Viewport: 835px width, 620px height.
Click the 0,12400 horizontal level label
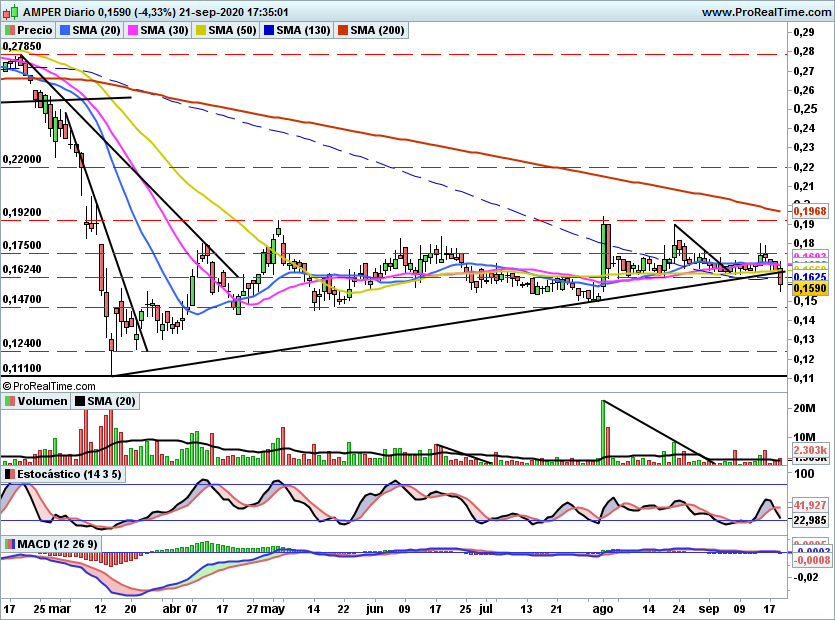22,344
